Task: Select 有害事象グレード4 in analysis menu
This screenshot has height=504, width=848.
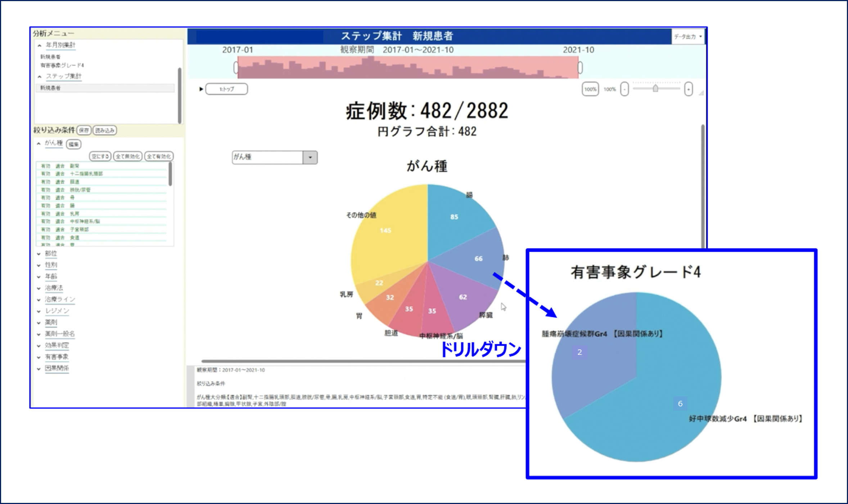Action: pyautogui.click(x=62, y=65)
